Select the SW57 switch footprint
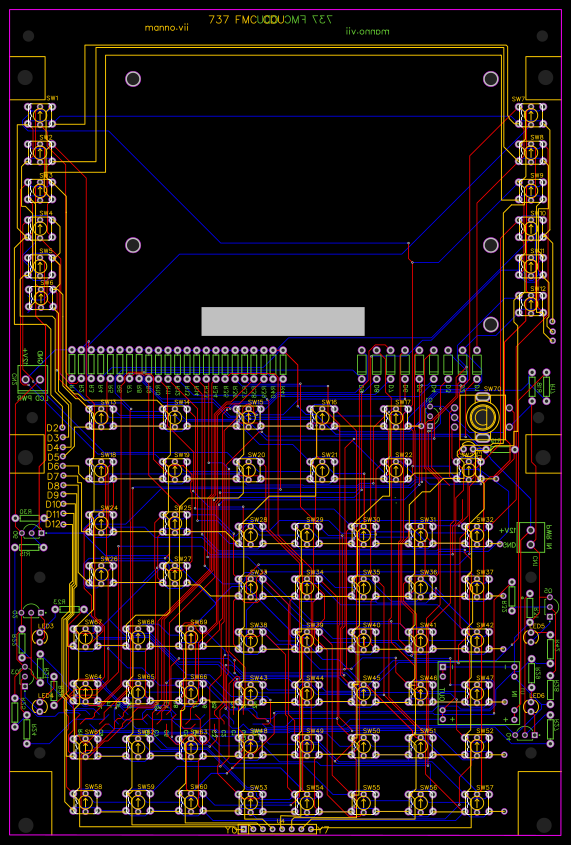Viewport: 571px width, 845px height. click(x=477, y=802)
